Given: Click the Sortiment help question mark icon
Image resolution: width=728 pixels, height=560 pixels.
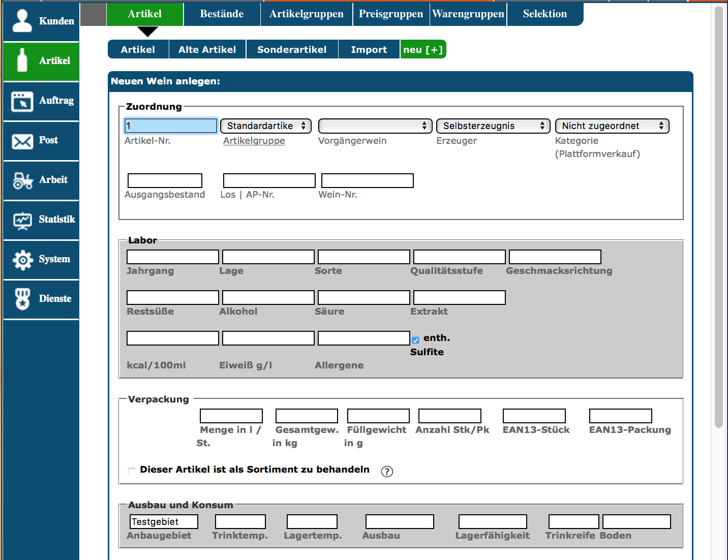Looking at the screenshot, I should pyautogui.click(x=387, y=472).
